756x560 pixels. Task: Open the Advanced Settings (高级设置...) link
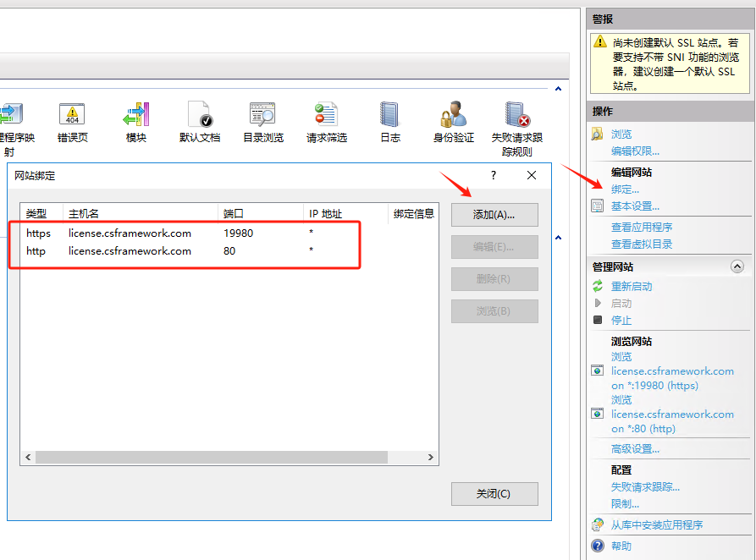click(x=635, y=449)
